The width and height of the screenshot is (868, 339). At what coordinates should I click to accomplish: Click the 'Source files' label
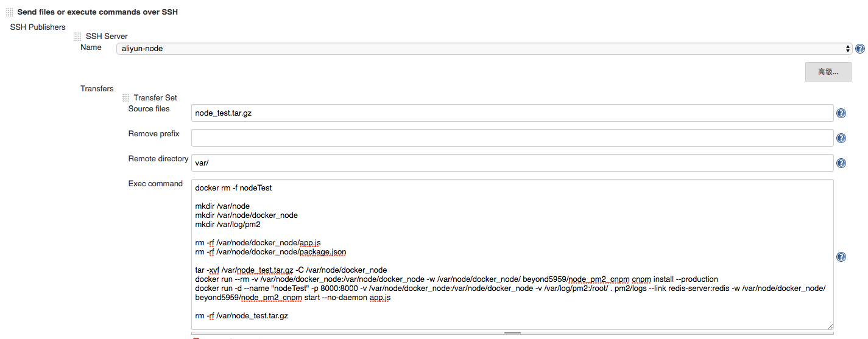click(149, 108)
